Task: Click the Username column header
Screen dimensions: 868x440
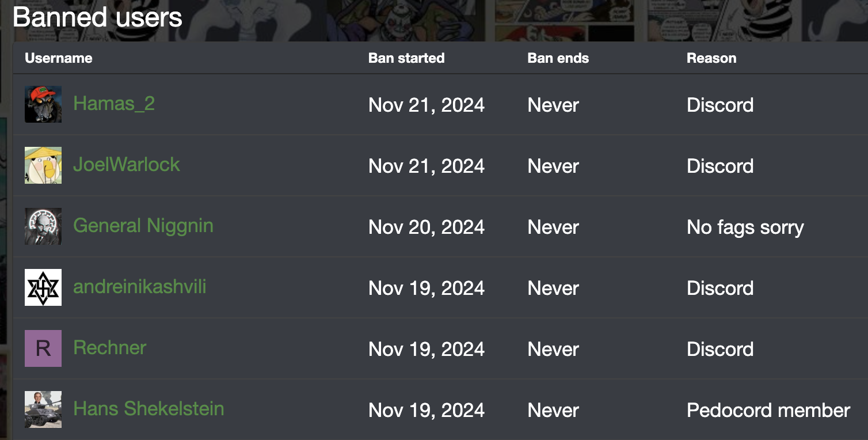Action: pyautogui.click(x=59, y=58)
